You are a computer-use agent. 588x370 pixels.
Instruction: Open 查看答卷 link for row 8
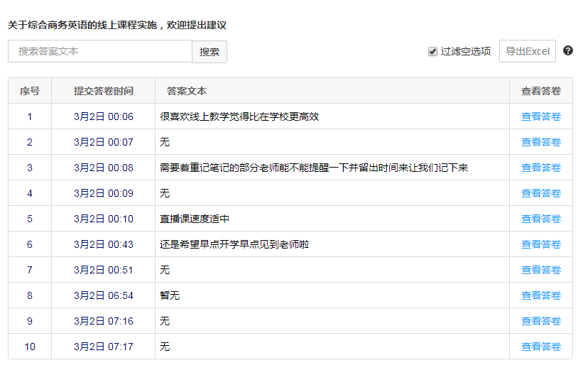coord(540,295)
